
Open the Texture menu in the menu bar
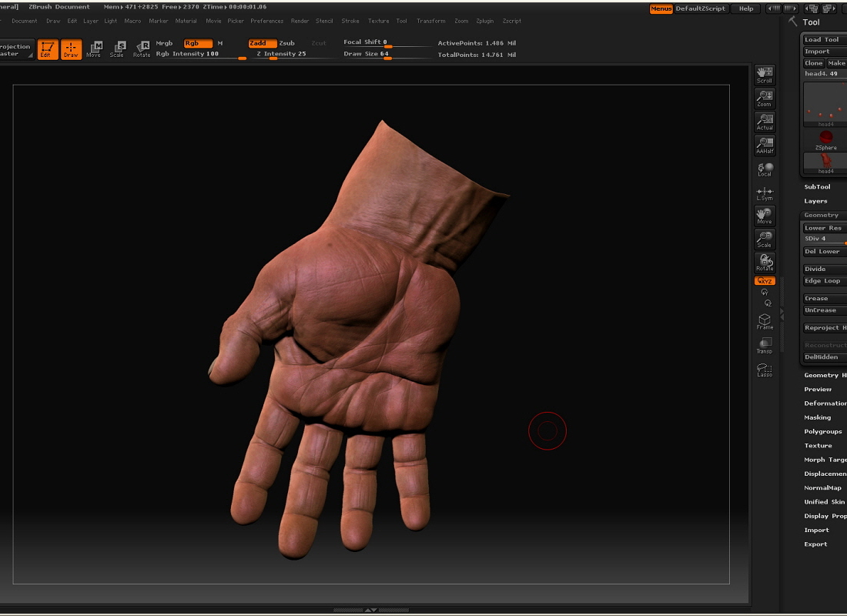click(378, 21)
